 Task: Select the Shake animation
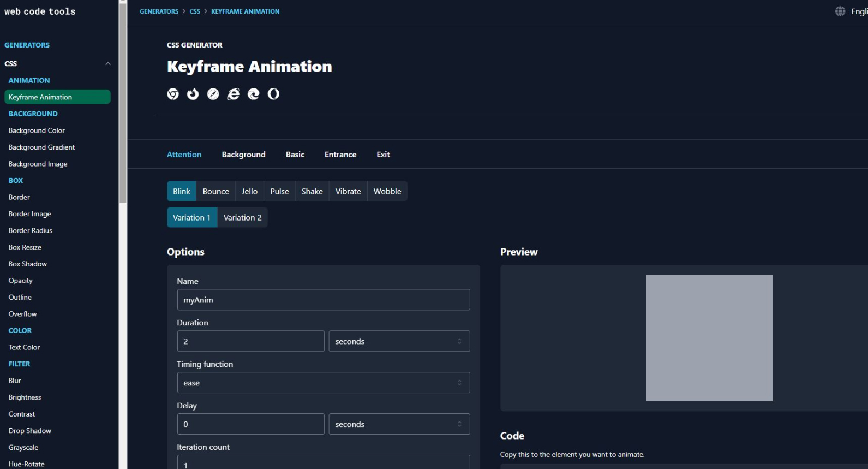[312, 191]
